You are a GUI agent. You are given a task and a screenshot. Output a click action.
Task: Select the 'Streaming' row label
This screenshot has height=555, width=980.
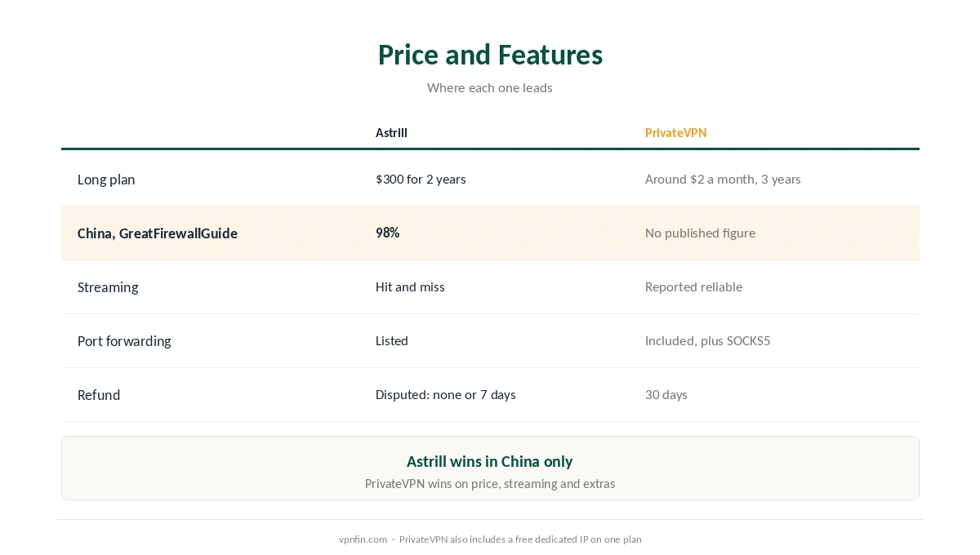click(x=108, y=287)
